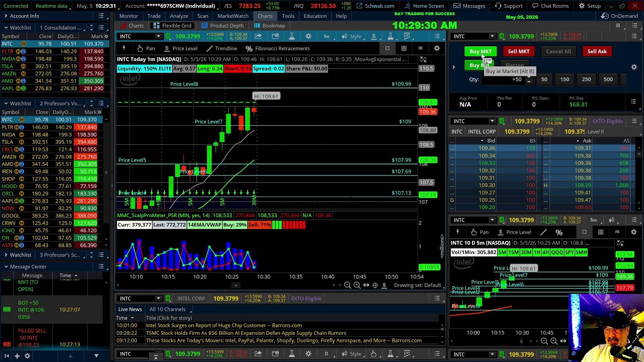Click the Buy MKT button
The height and width of the screenshot is (362, 644).
[480, 51]
